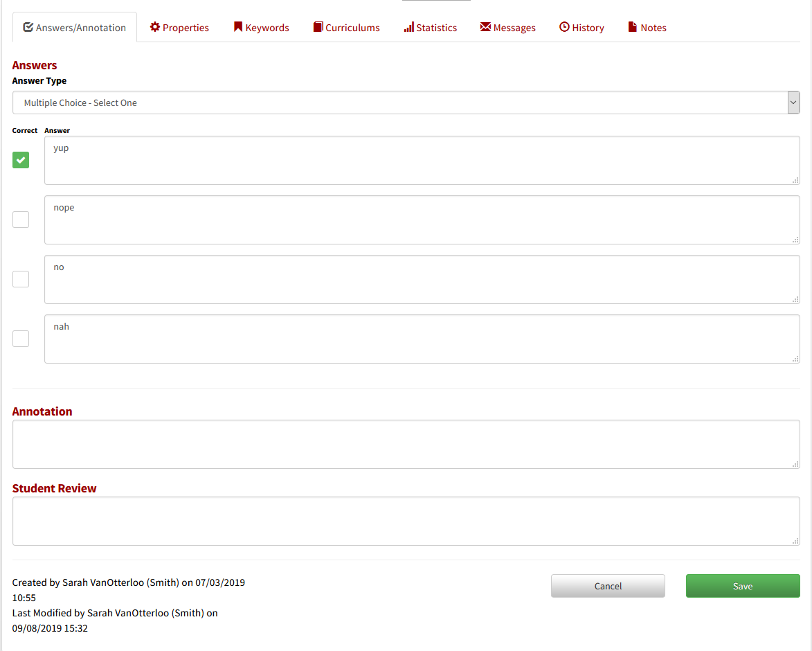Click the Answer Type dropdown arrow
The image size is (812, 651).
pos(793,102)
